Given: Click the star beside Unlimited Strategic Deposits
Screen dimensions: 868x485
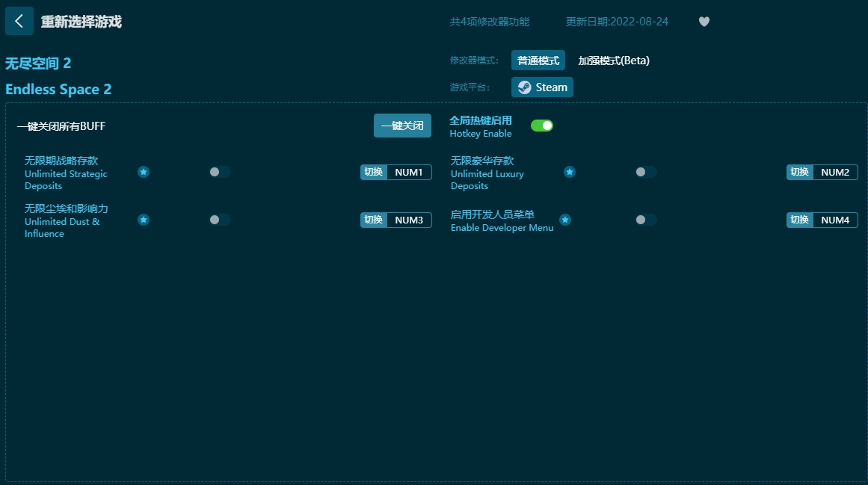Looking at the screenshot, I should coord(144,172).
